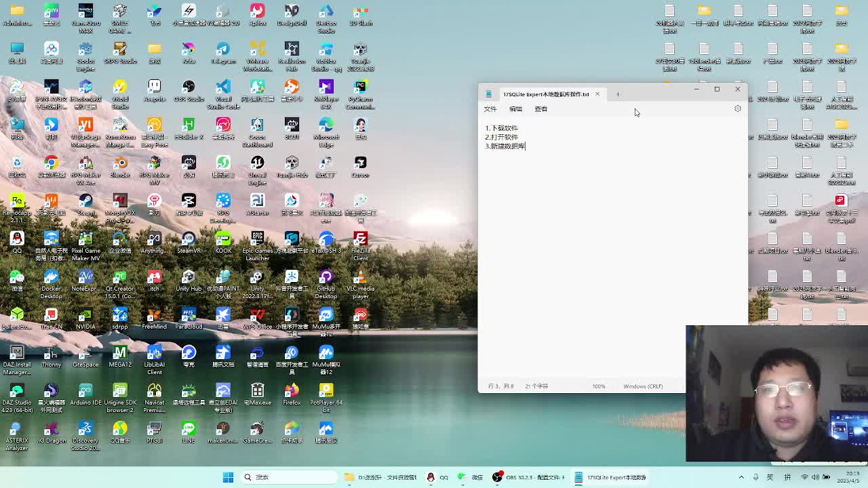
Task: Add a new Notepad tab
Action: coord(618,94)
